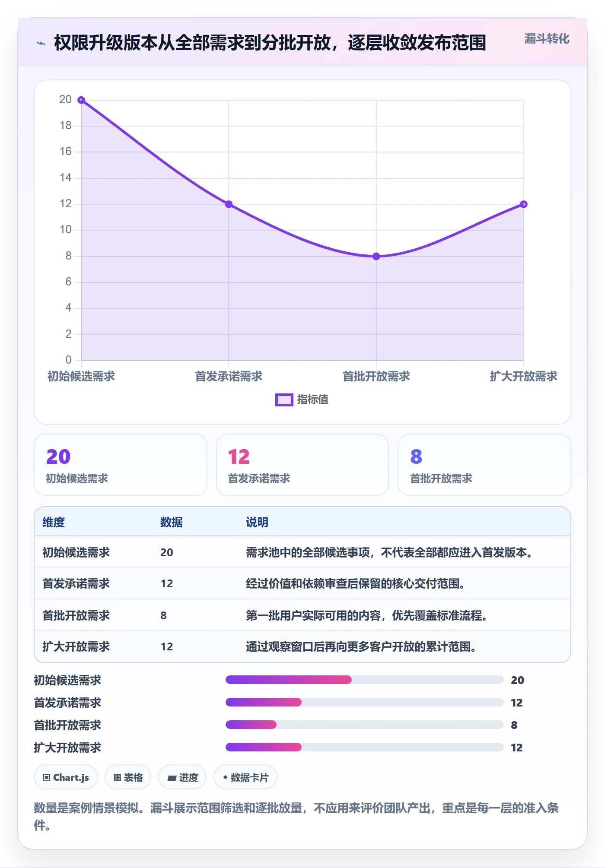The height and width of the screenshot is (868, 605).
Task: Click the 初始候选需求 x-axis label
Action: (81, 376)
